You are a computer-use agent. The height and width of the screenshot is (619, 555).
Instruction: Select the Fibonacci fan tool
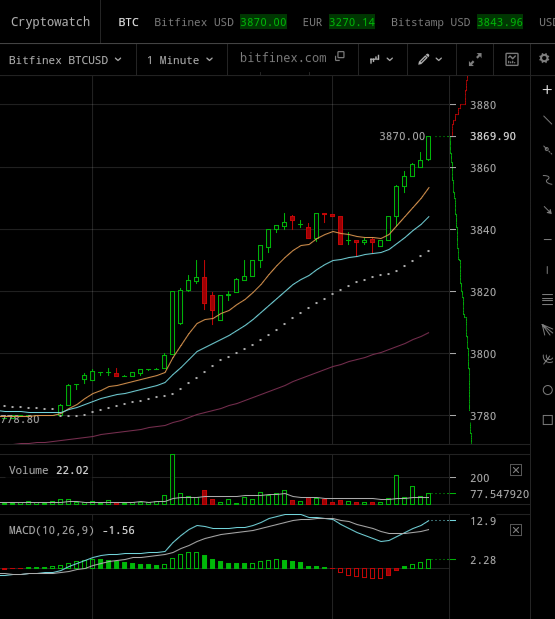coord(547,330)
